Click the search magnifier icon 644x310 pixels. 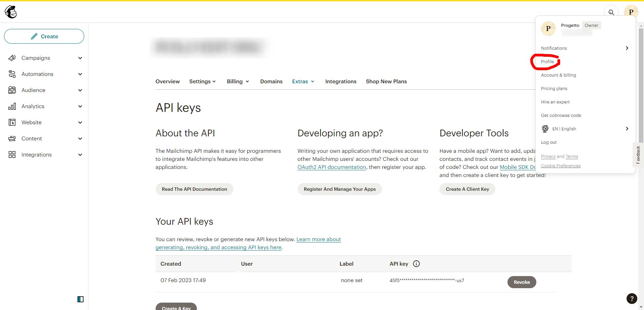pos(611,12)
